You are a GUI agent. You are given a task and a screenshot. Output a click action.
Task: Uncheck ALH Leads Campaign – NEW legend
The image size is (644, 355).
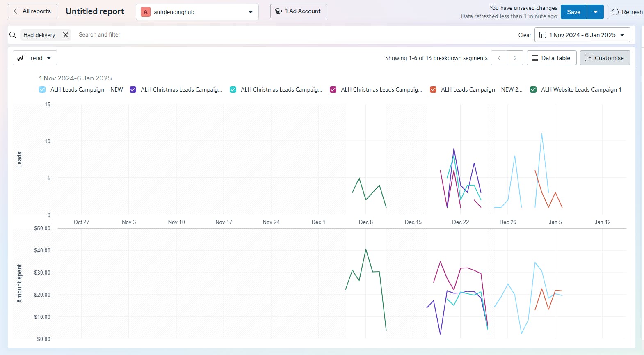tap(42, 89)
